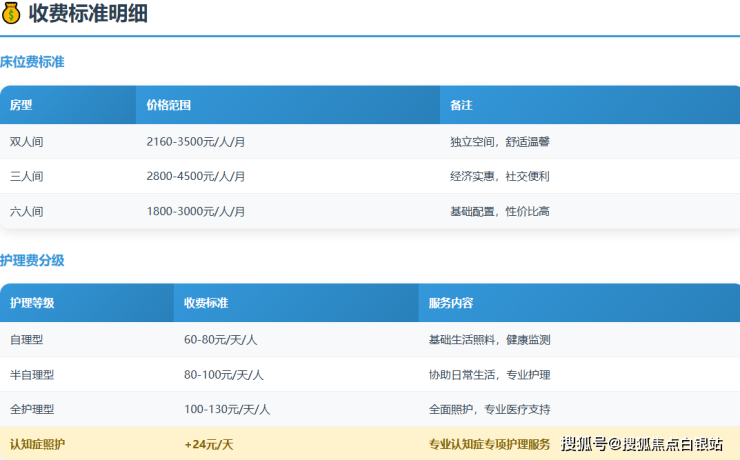This screenshot has width=740, height=460.
Task: Click the 1800-3000元/人/月 price cell
Action: coord(196,211)
